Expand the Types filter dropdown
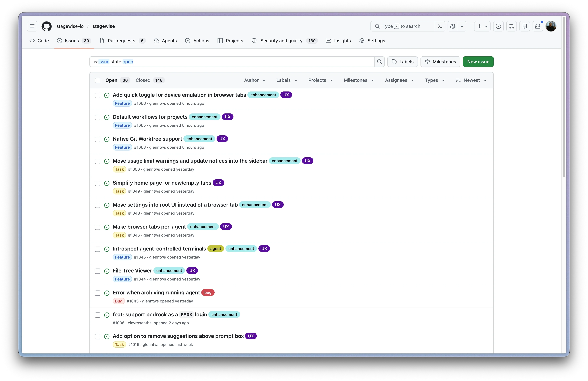This screenshot has width=588, height=381. 435,80
